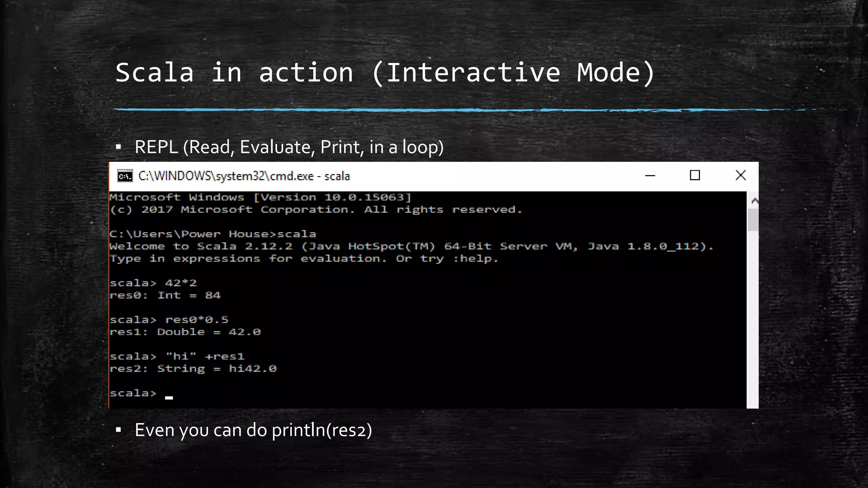Click the line 'C:\Users\Power House>scala'

(213, 234)
